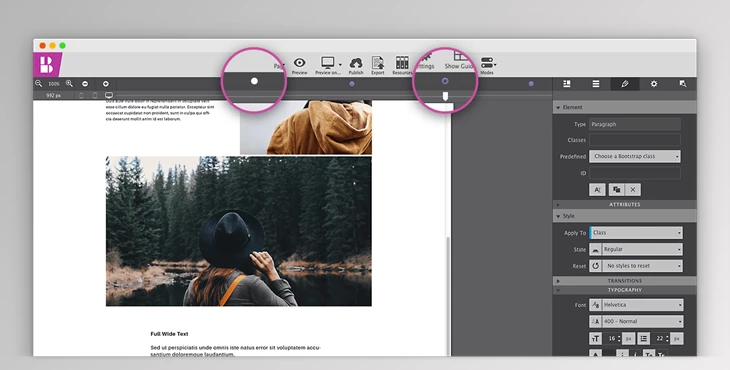Screen dimensions: 730x370
Task: Switch to the gear settings tab
Action: pos(654,84)
